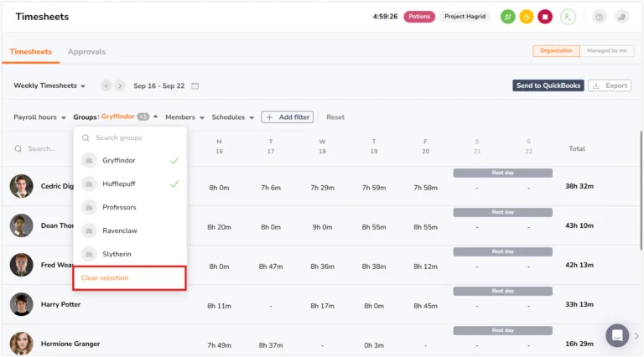Click Harry's Friday 8h 45m entry

coord(425,306)
